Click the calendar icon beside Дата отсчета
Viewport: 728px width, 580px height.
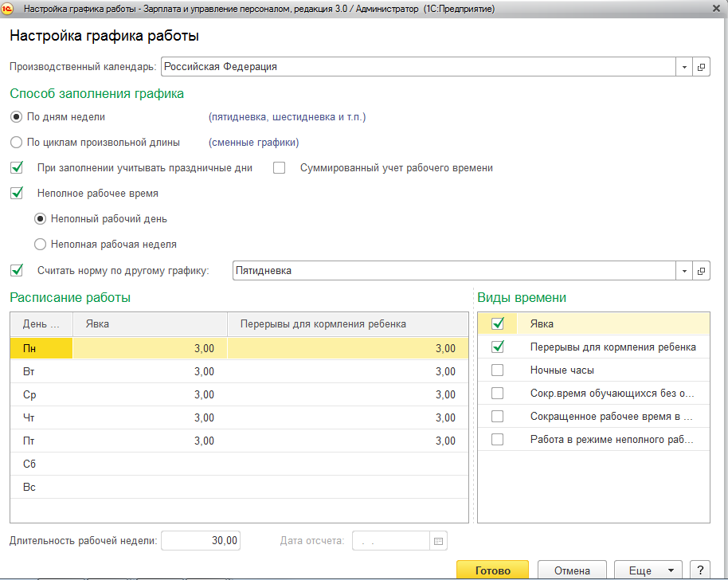(x=438, y=541)
